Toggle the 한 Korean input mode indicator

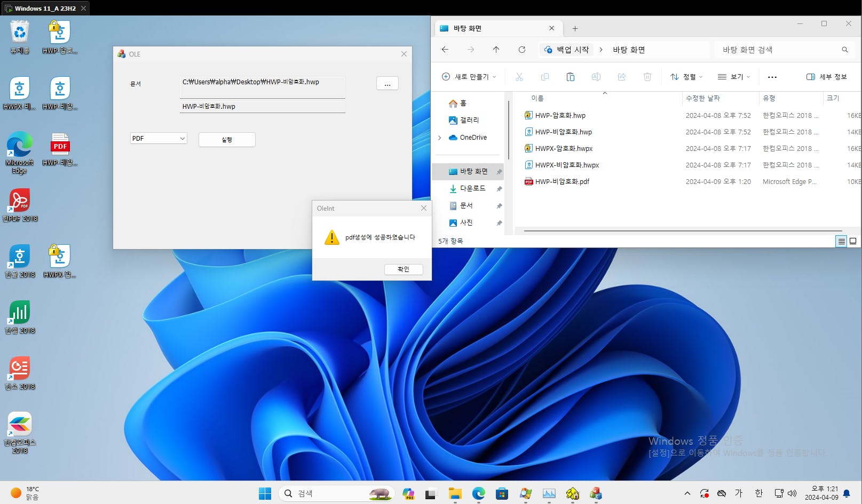tap(759, 493)
